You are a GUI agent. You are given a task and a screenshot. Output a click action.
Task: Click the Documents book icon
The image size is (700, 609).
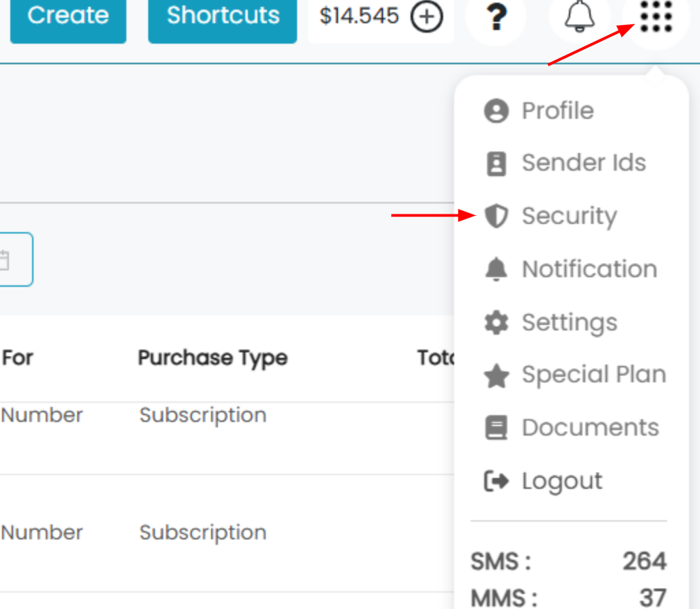coord(496,427)
